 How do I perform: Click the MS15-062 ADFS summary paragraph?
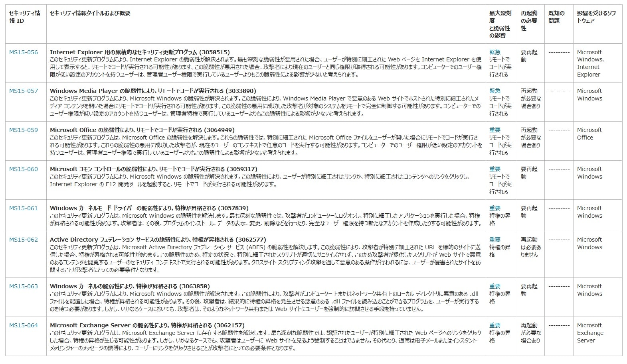coord(266,258)
